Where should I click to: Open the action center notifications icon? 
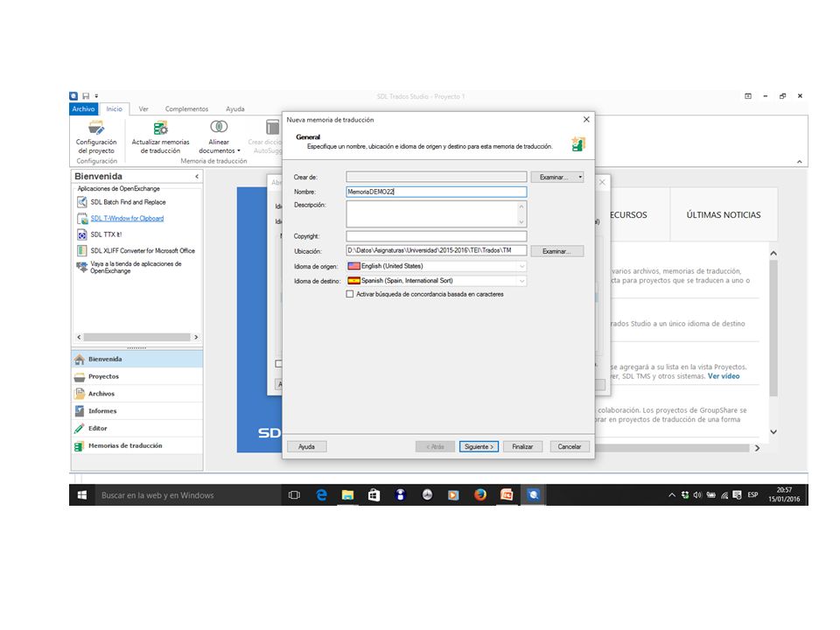tap(738, 495)
